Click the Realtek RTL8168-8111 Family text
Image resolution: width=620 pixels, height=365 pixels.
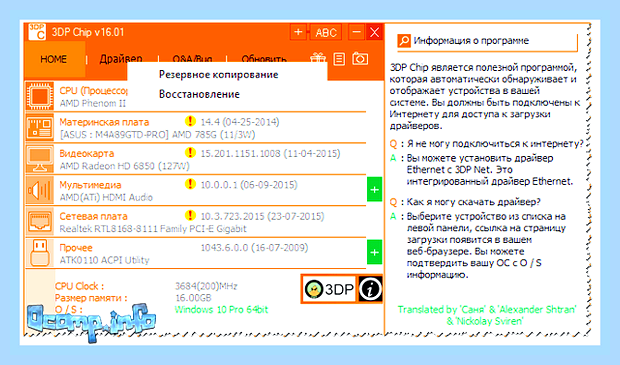[x=153, y=229]
